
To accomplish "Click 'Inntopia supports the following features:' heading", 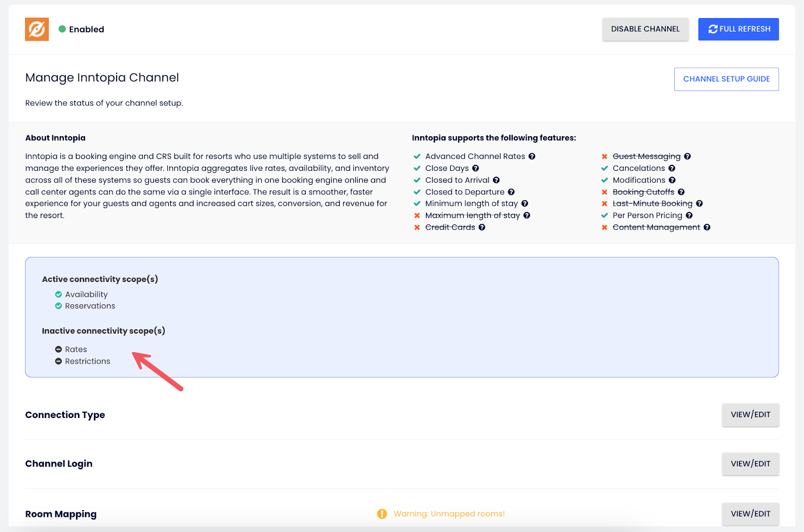I will click(x=494, y=138).
